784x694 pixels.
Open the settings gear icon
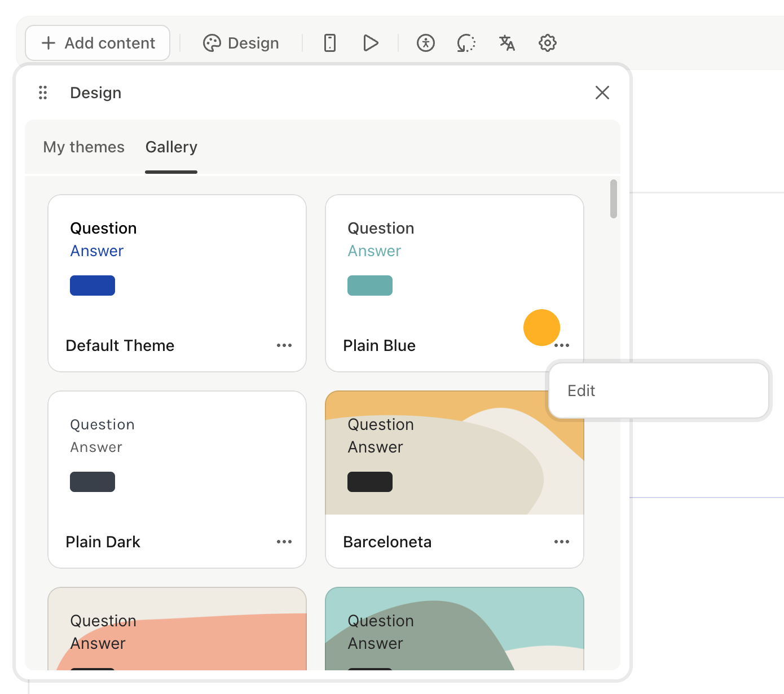547,43
